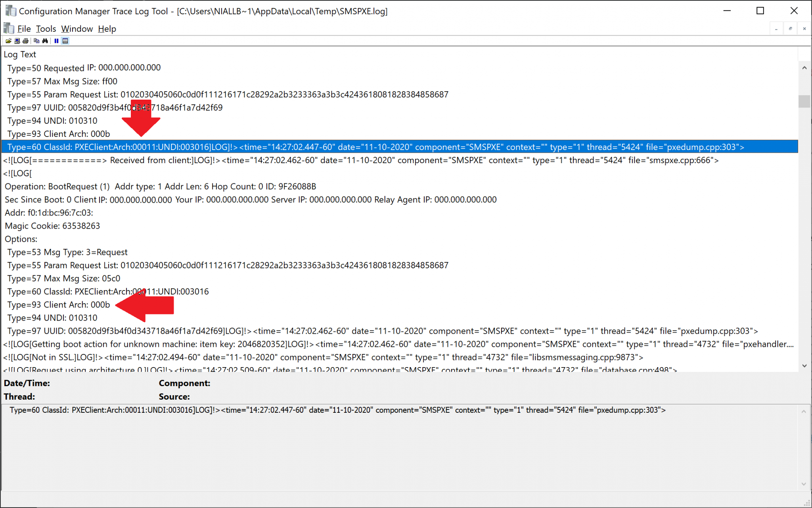Copy the selected log line
Viewport: 812px width, 508px height.
pyautogui.click(x=36, y=40)
